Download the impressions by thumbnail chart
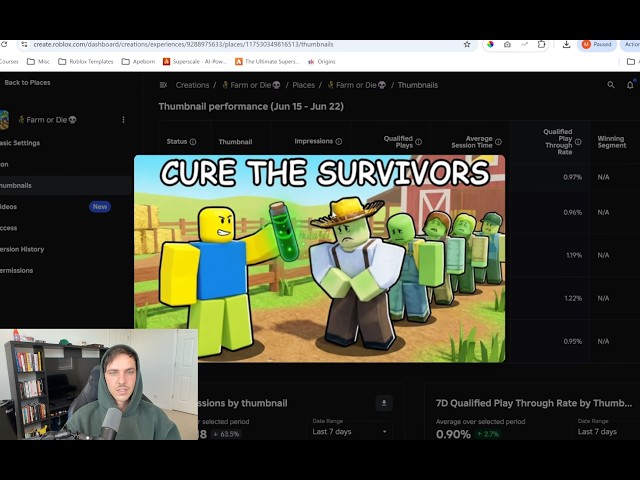 point(384,403)
